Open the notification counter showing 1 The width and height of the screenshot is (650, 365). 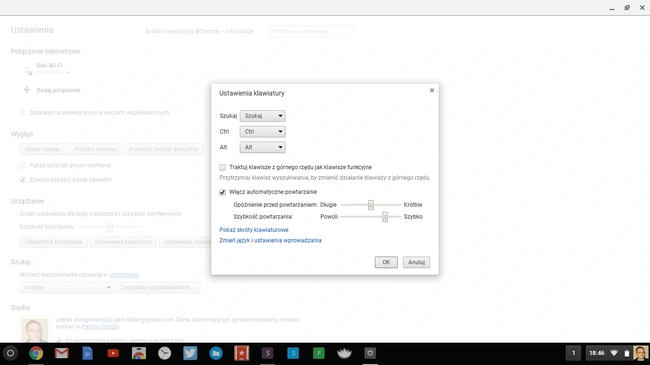pos(574,353)
